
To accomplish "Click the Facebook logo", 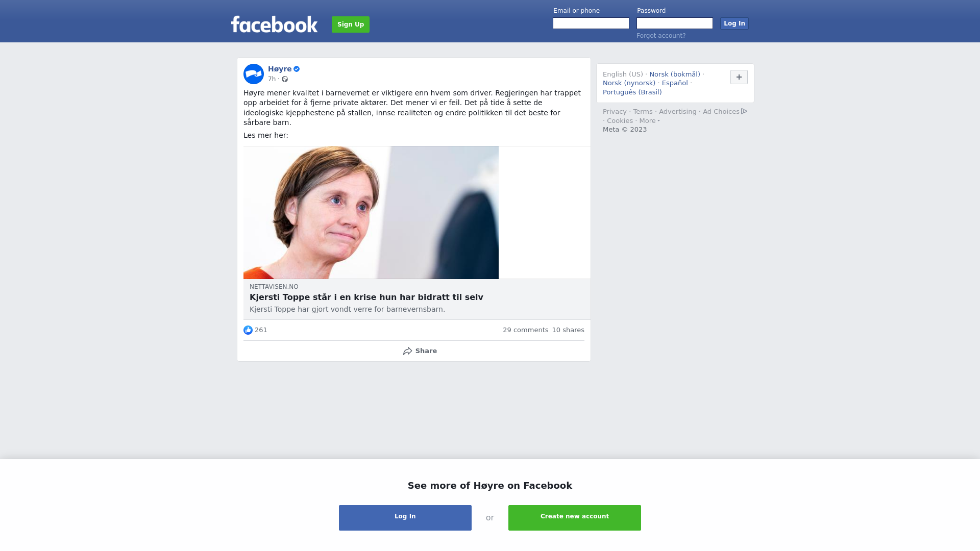I will [274, 24].
